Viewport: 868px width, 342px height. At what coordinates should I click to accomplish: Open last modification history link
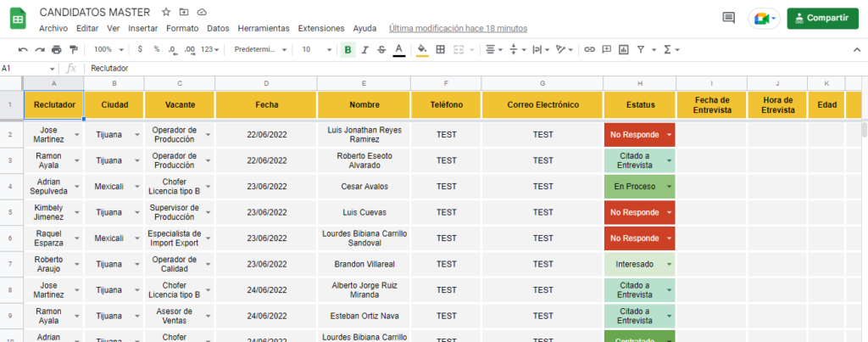pyautogui.click(x=458, y=28)
